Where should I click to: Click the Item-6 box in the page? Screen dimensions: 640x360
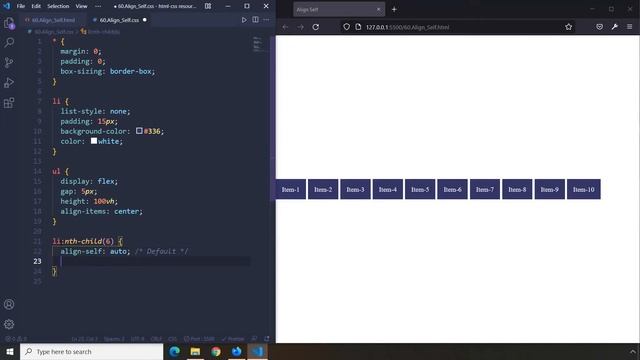tap(452, 189)
